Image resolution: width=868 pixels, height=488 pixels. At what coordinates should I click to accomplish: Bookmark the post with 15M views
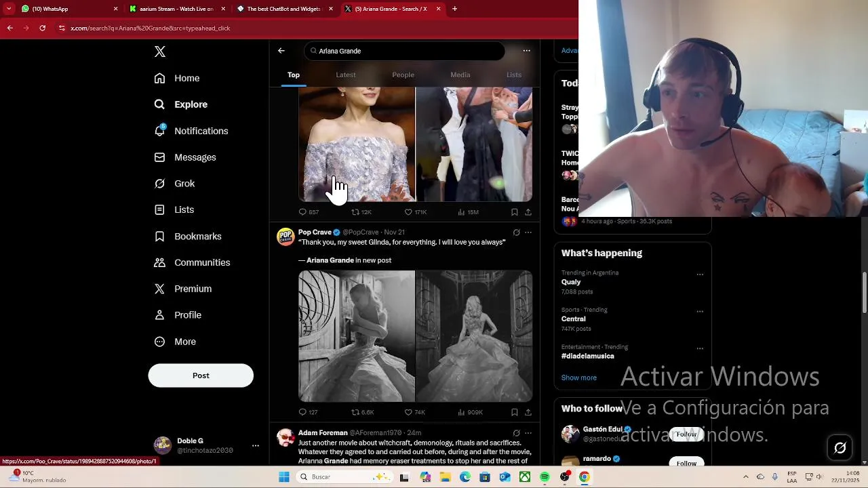(515, 212)
